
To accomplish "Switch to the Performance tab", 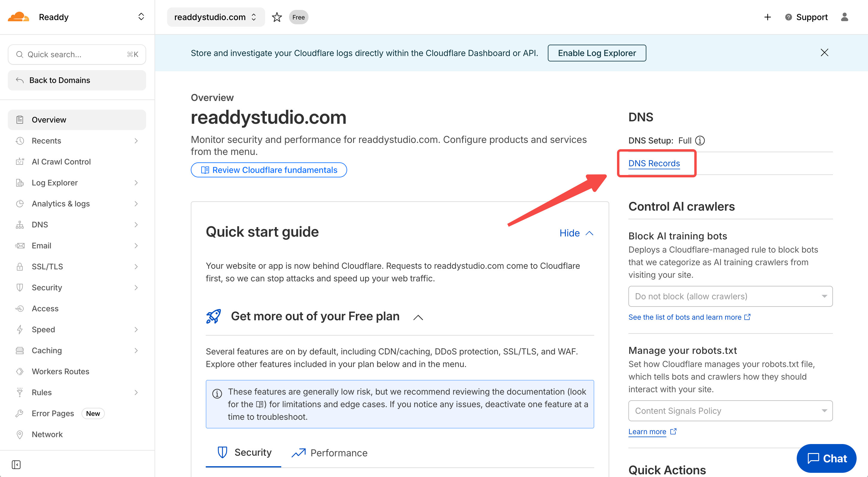I will [330, 453].
